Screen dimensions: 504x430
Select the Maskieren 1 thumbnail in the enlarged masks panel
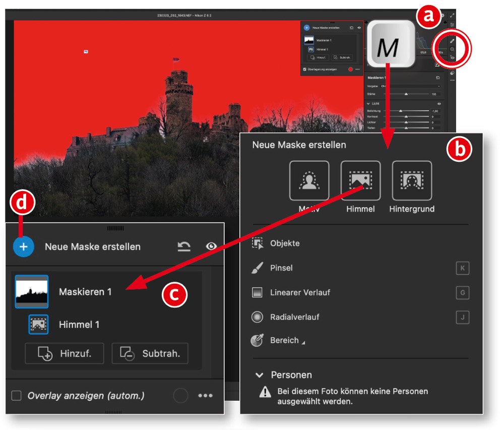[31, 291]
